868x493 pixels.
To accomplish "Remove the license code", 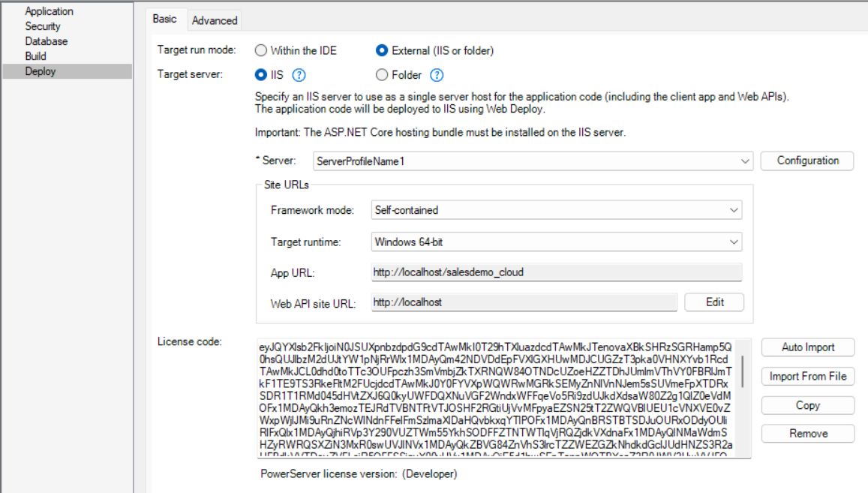I will 808,434.
